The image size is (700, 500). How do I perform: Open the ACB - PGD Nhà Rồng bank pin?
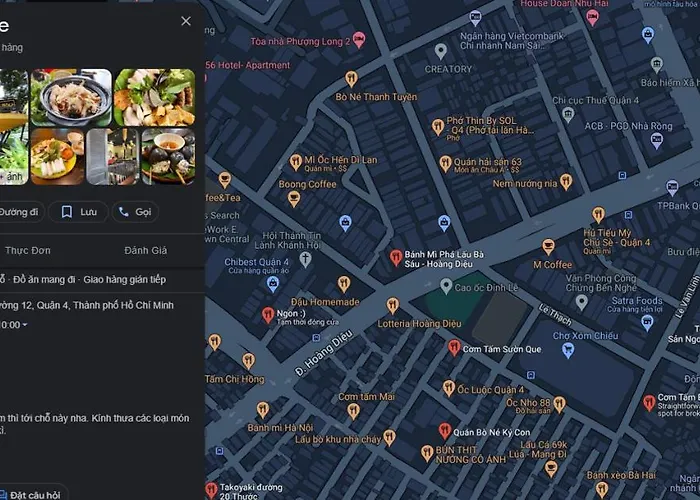tap(656, 141)
